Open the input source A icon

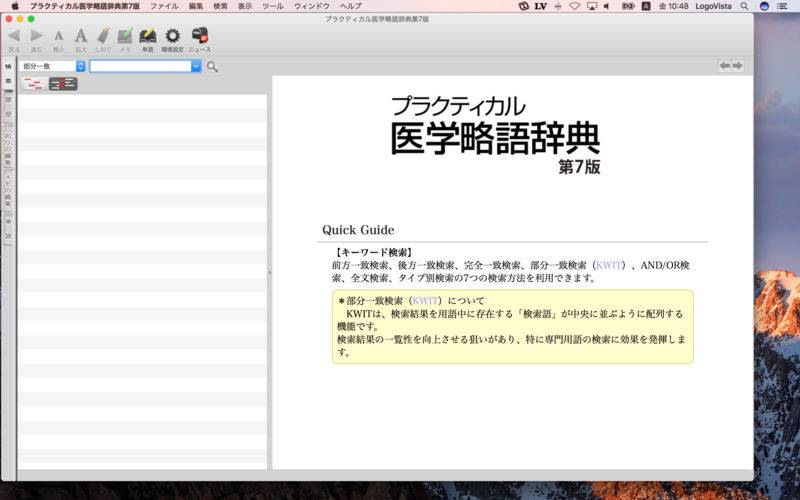[646, 6]
